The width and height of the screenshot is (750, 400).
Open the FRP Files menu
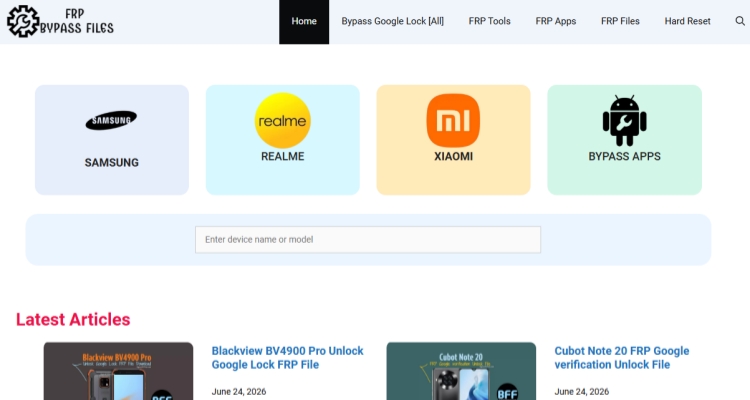click(x=620, y=22)
